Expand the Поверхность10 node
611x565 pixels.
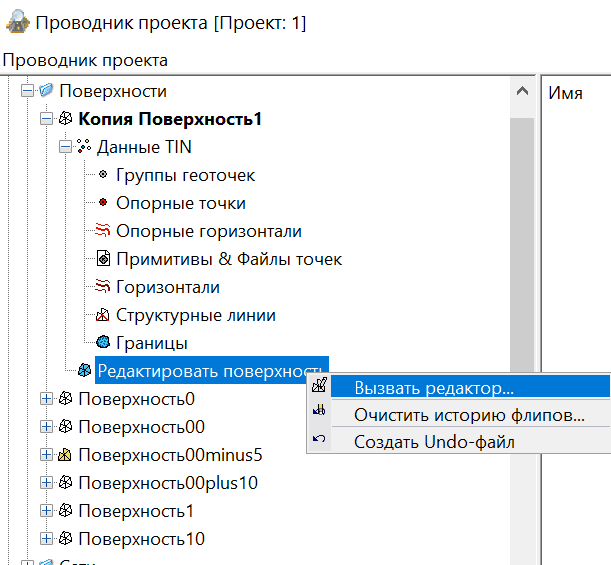(x=46, y=539)
